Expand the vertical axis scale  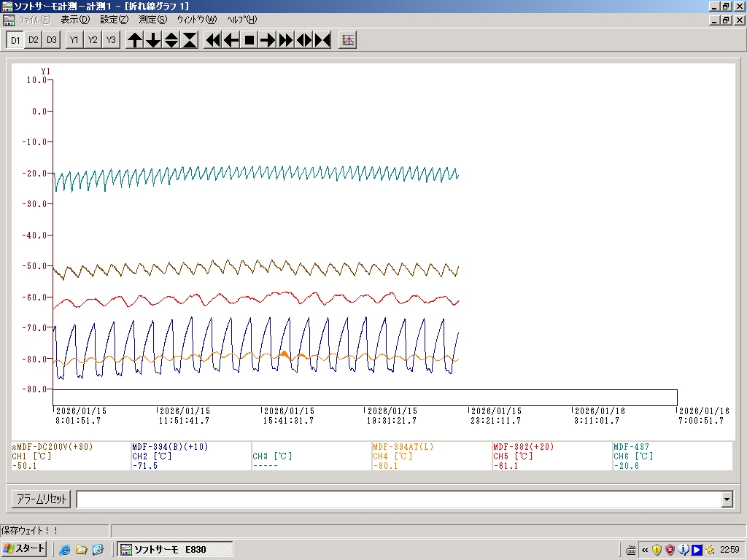pyautogui.click(x=171, y=40)
